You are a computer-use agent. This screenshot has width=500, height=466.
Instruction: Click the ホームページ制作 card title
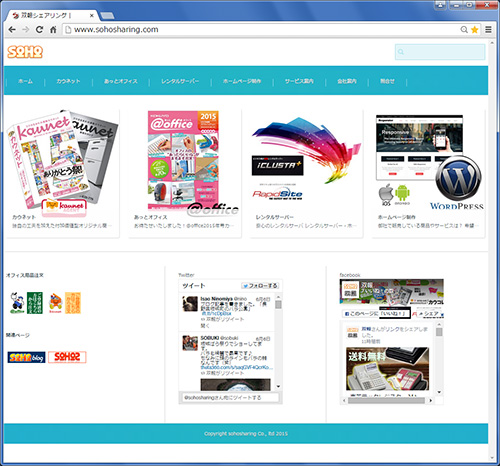[397, 217]
